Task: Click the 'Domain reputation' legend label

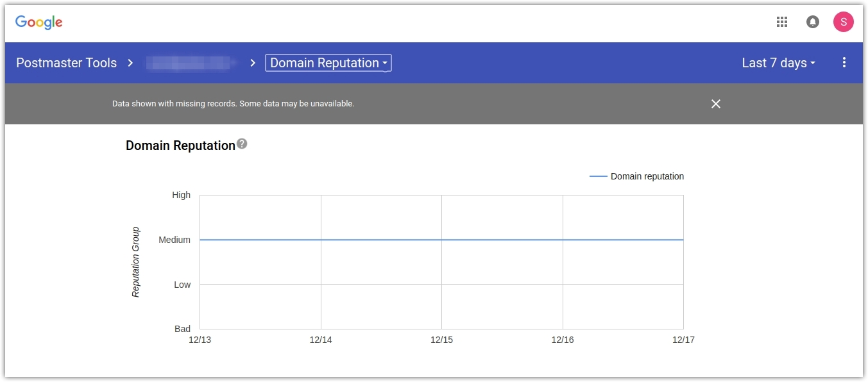Action: pyautogui.click(x=647, y=176)
